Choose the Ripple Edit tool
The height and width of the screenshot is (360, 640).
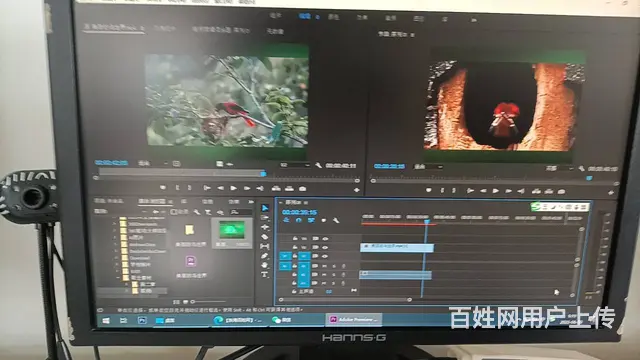(x=265, y=227)
